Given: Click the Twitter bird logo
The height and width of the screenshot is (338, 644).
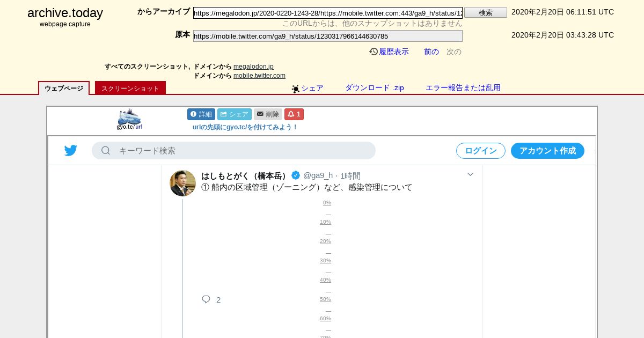Looking at the screenshot, I should coord(71,151).
